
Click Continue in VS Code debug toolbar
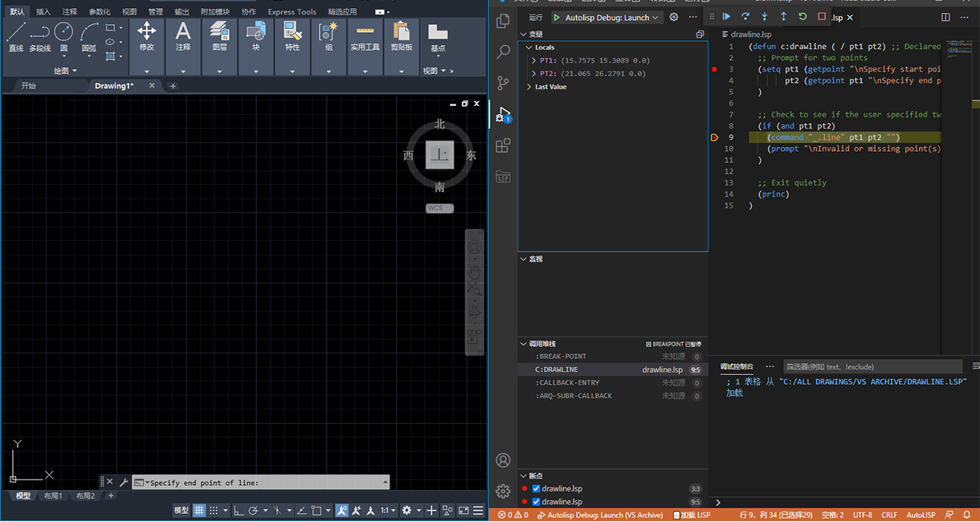[726, 17]
